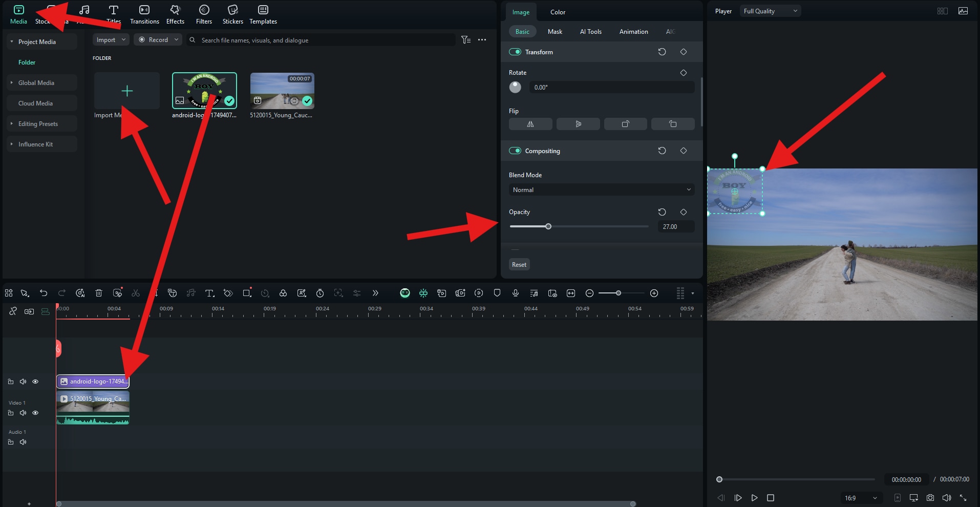Open the Blend Mode dropdown

pos(602,189)
